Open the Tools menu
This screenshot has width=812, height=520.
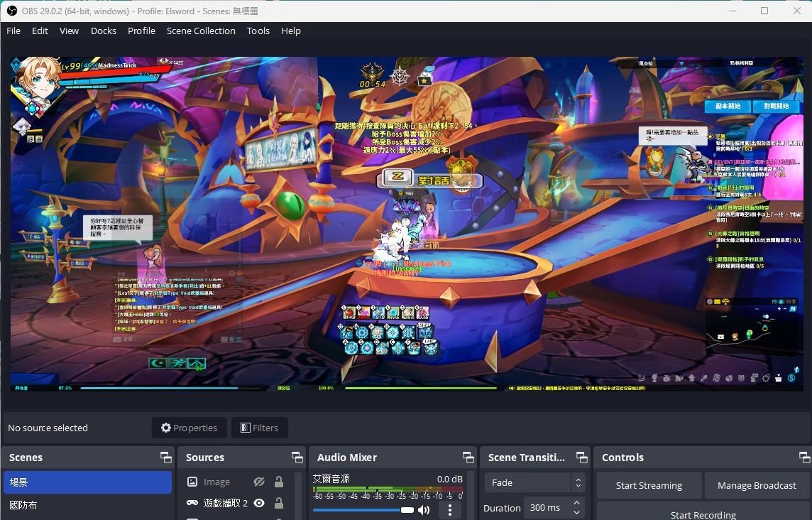(258, 31)
